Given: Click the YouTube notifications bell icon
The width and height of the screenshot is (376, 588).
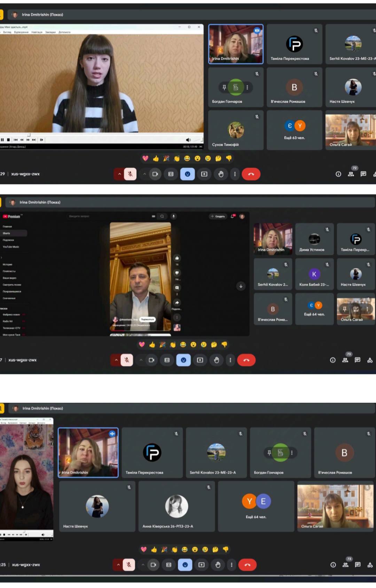Looking at the screenshot, I should [233, 216].
